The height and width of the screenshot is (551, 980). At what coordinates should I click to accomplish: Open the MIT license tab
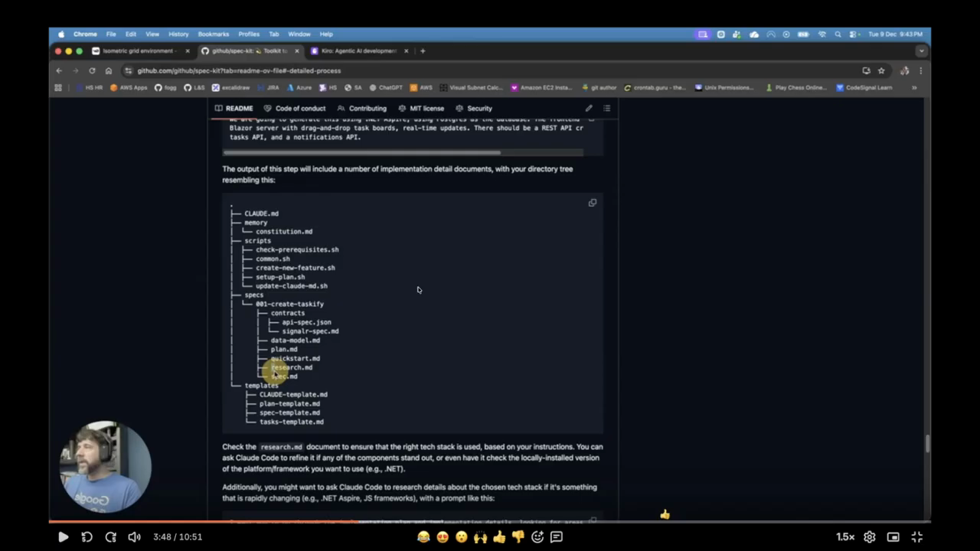pos(421,109)
